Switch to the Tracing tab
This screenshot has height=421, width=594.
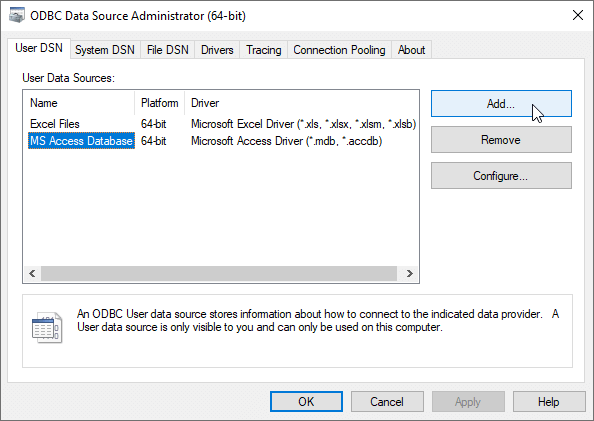[264, 50]
